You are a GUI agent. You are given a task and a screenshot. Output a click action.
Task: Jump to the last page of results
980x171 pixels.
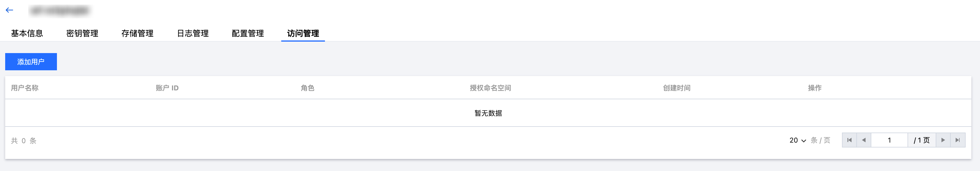pyautogui.click(x=958, y=140)
